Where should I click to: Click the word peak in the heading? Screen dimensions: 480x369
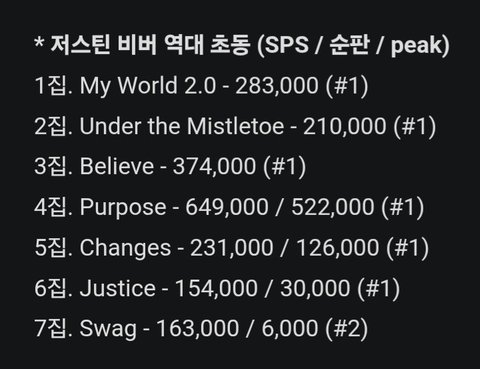417,46
